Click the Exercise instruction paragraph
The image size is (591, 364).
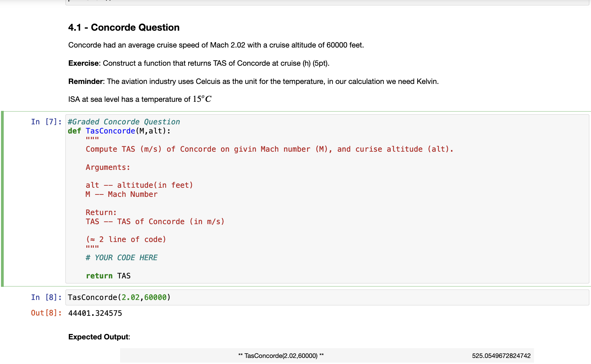(x=199, y=63)
